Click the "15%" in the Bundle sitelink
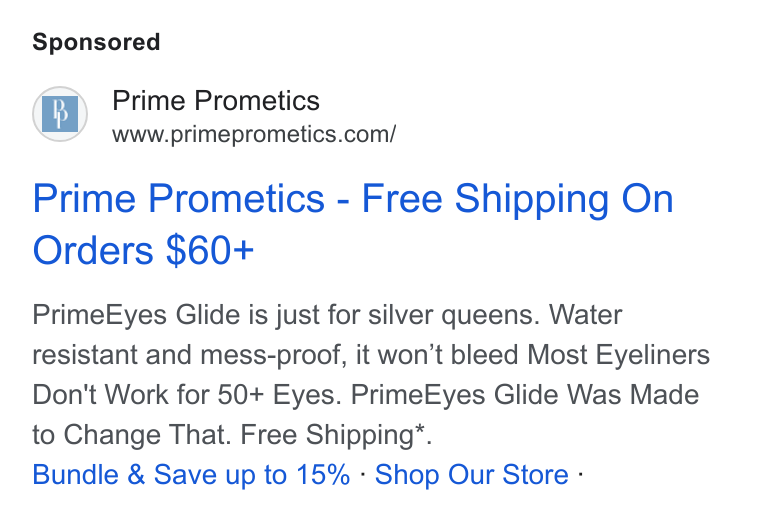 click(323, 474)
